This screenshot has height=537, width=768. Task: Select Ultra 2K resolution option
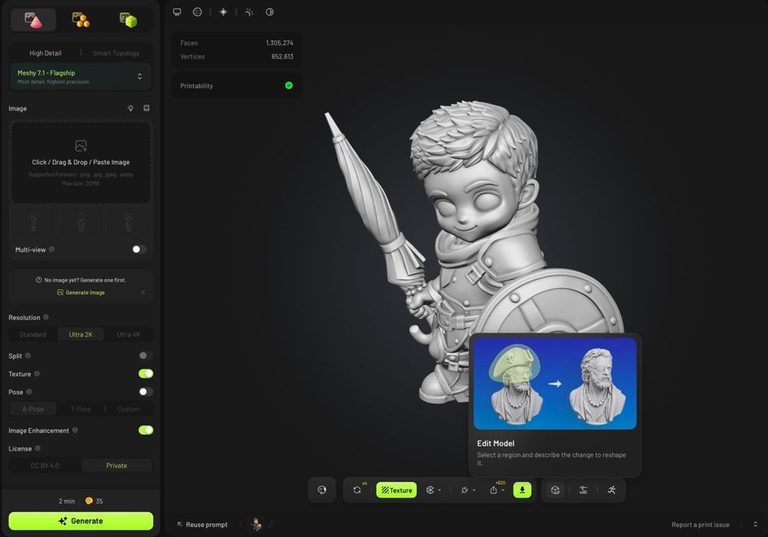(81, 335)
